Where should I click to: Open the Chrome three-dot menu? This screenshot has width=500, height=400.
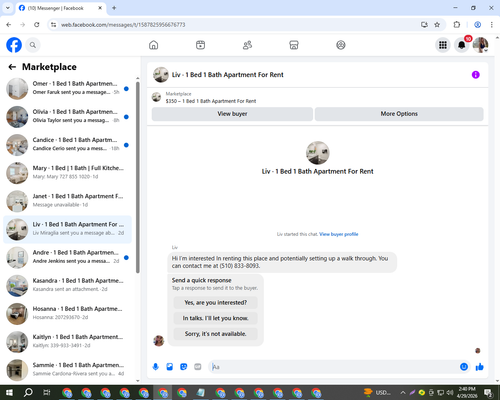click(x=492, y=25)
